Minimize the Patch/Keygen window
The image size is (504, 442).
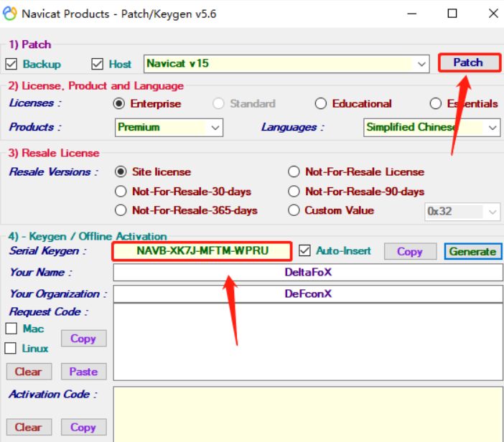[x=412, y=14]
